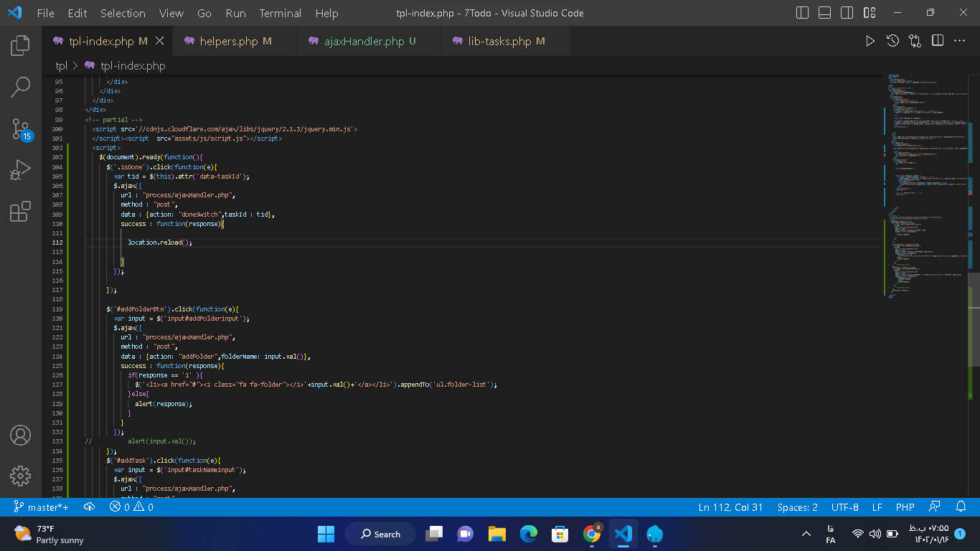Image resolution: width=980 pixels, height=551 pixels.
Task: Change end of line sequence LF
Action: pyautogui.click(x=877, y=507)
